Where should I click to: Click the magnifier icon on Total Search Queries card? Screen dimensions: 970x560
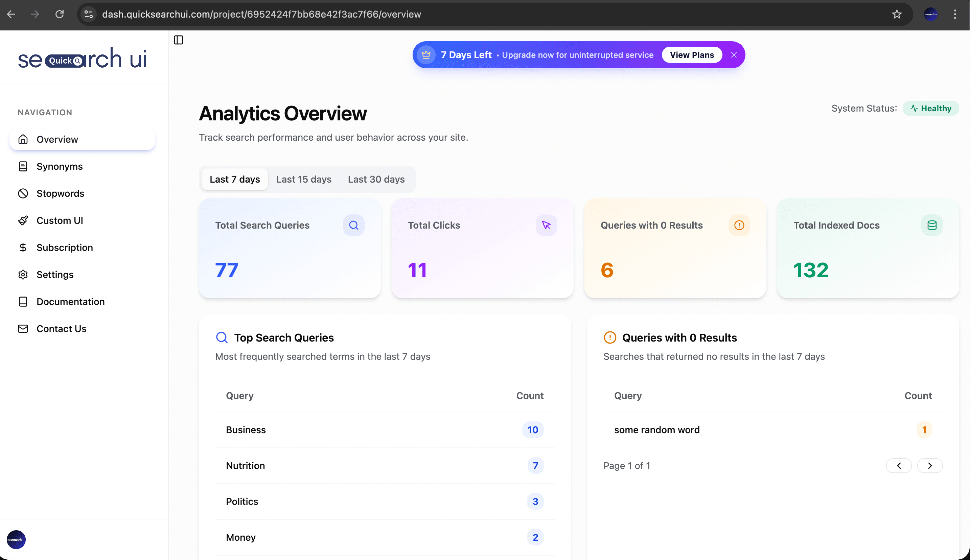coord(353,225)
